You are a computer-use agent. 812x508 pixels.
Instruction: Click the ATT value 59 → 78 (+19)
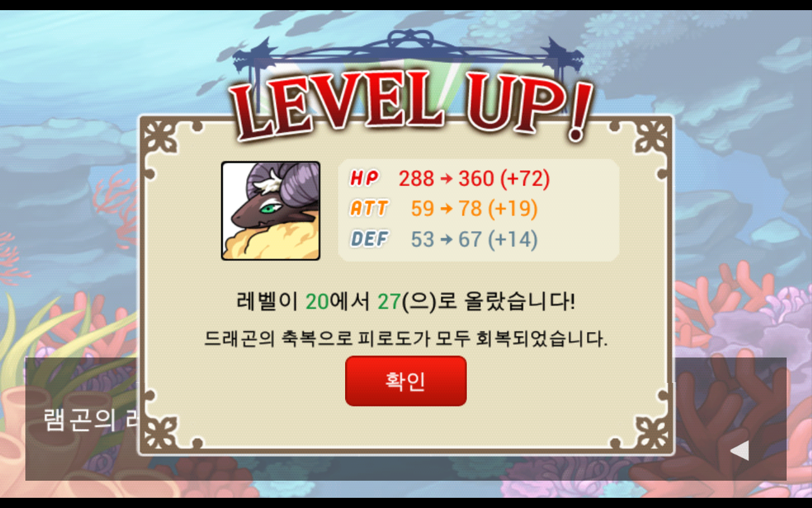[474, 208]
